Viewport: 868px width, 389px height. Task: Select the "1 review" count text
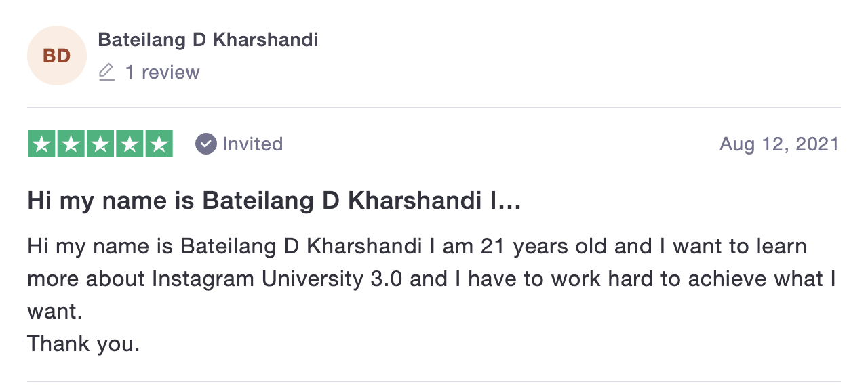point(162,73)
